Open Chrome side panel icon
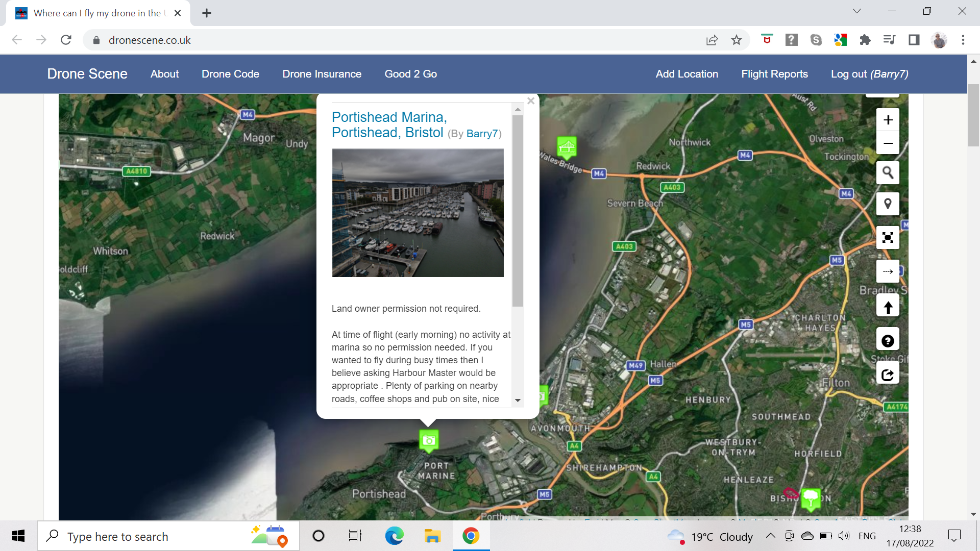 (914, 40)
